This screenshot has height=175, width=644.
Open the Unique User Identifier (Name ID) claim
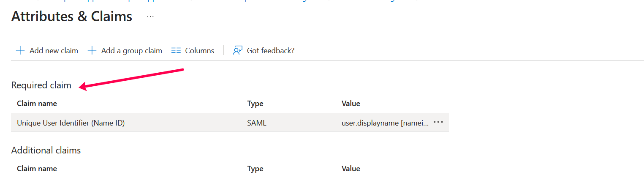click(71, 123)
